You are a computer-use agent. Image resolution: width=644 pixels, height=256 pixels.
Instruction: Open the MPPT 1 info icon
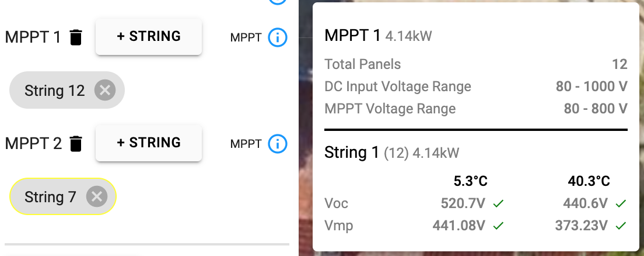[x=278, y=37]
